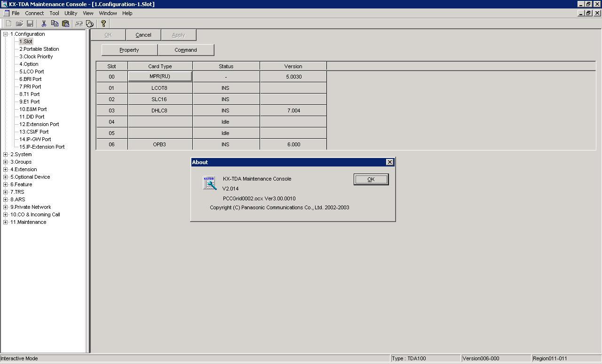The image size is (602, 364).
Task: Click the Command button
Action: pos(186,50)
